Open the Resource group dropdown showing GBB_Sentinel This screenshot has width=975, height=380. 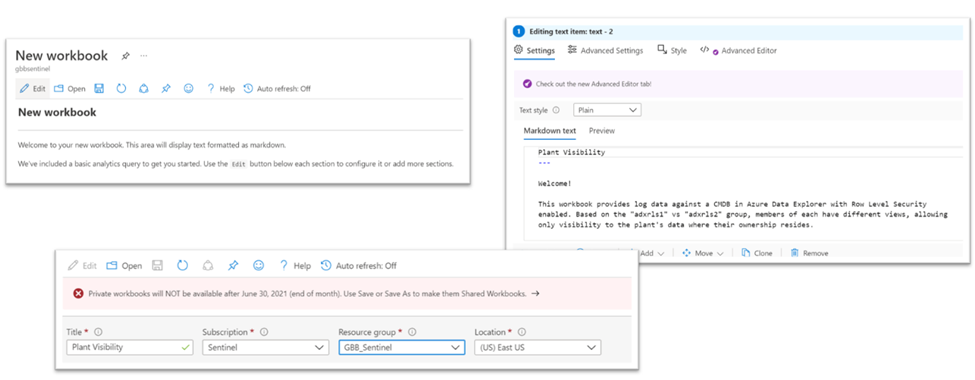click(x=402, y=348)
